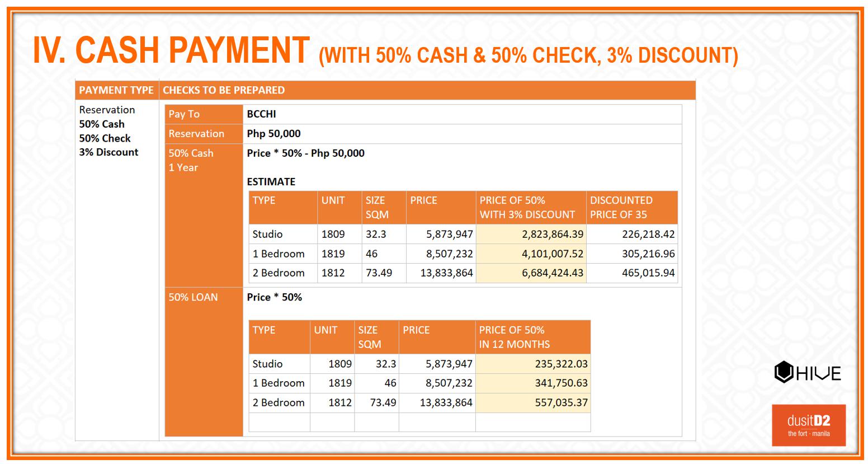Click the "PAYMENT TYPE" column header
Screen dimensions: 868x464
click(x=116, y=90)
